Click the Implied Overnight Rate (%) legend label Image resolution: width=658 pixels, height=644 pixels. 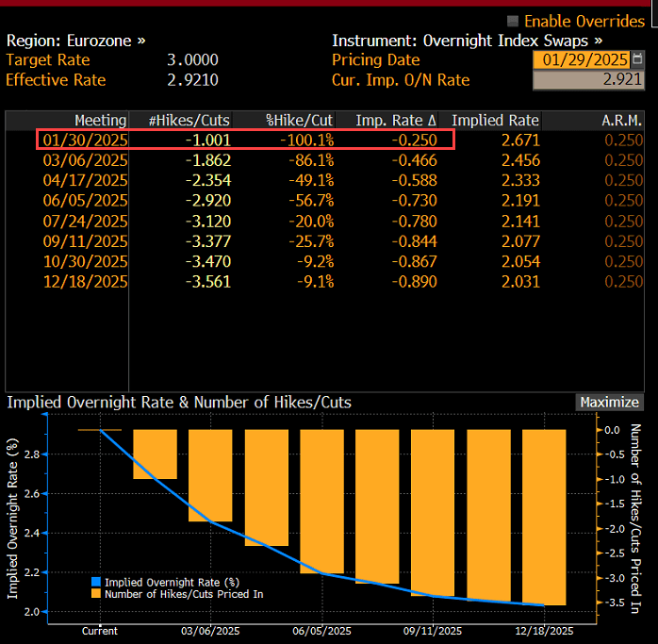pyautogui.click(x=173, y=583)
